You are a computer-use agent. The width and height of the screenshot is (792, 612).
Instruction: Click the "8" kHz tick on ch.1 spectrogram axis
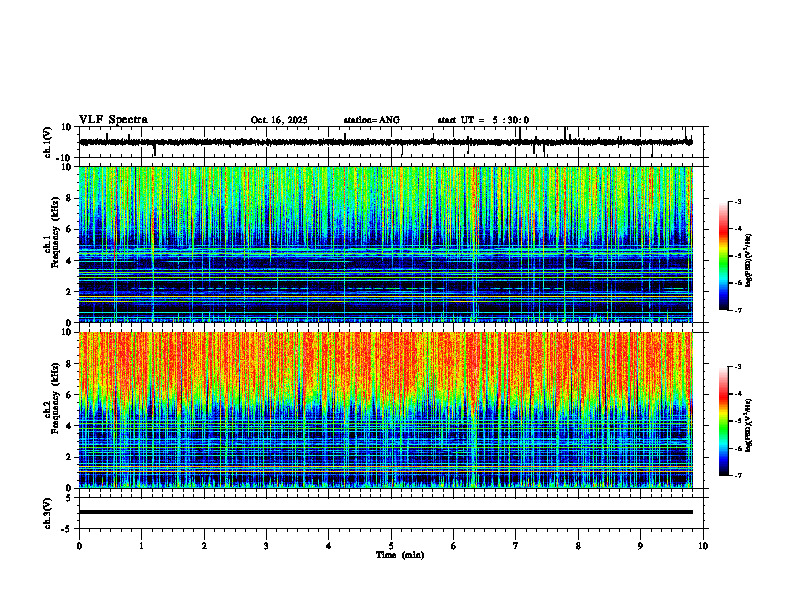70,198
